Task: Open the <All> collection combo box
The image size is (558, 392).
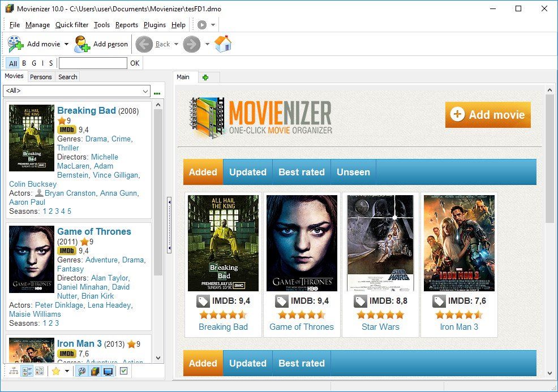Action: pos(76,91)
